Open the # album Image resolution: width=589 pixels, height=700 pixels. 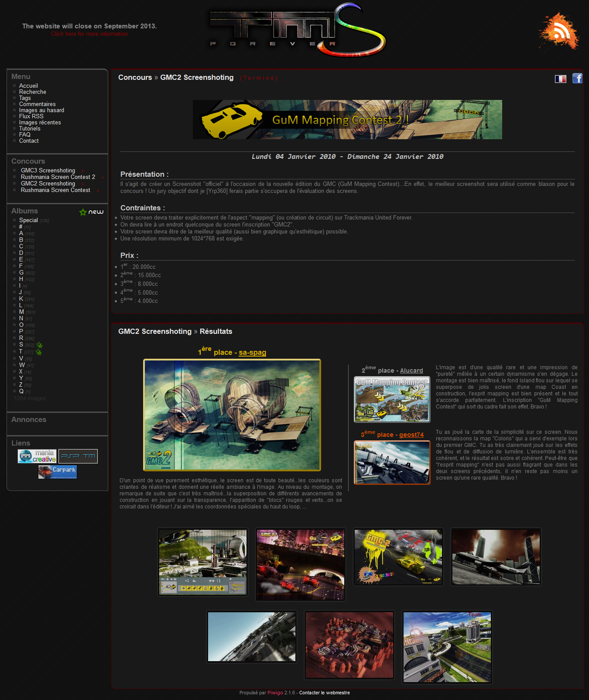(x=21, y=226)
